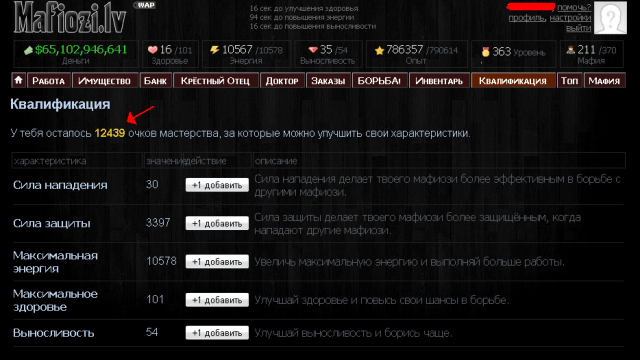
Task: Click the Сила защиты value 3397
Action: tap(158, 223)
